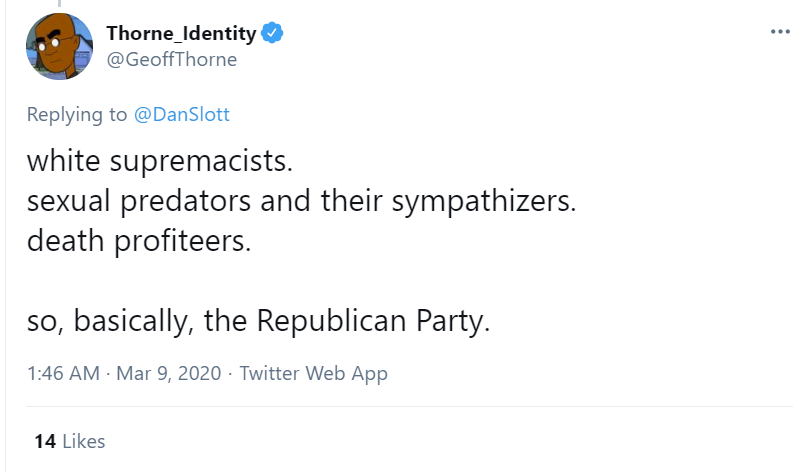
Task: Click the word "Likes"
Action: pyautogui.click(x=83, y=441)
